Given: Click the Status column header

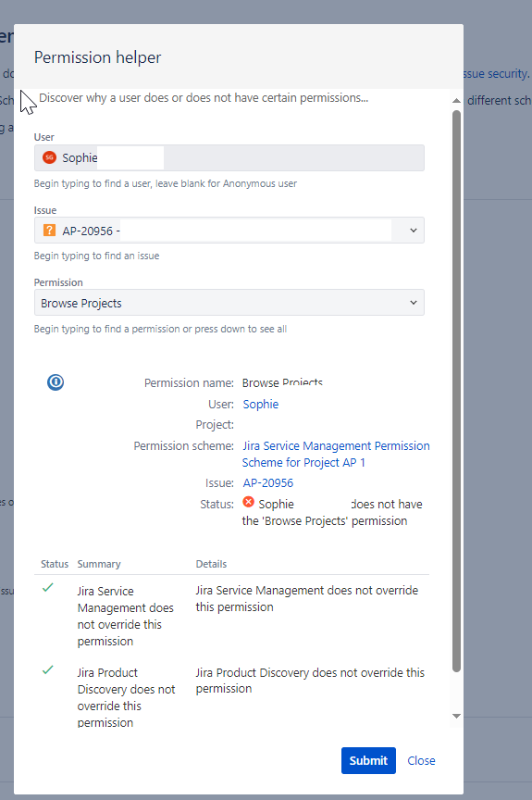Looking at the screenshot, I should (55, 564).
